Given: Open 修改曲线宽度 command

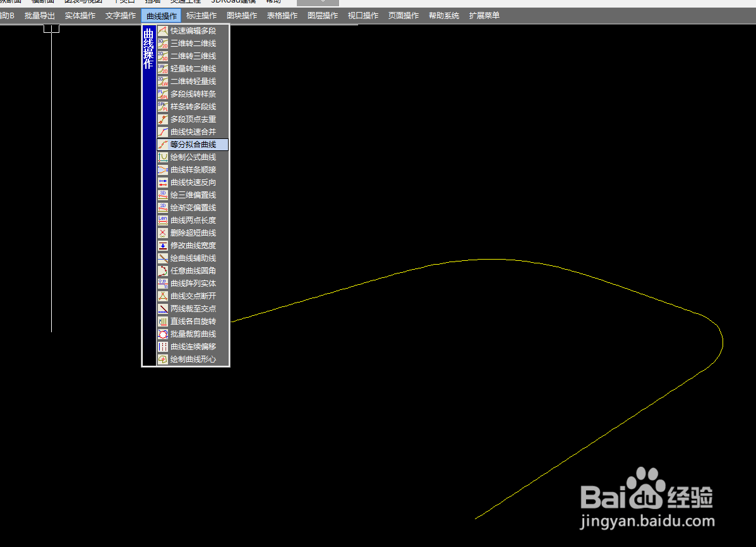Looking at the screenshot, I should pyautogui.click(x=193, y=246).
